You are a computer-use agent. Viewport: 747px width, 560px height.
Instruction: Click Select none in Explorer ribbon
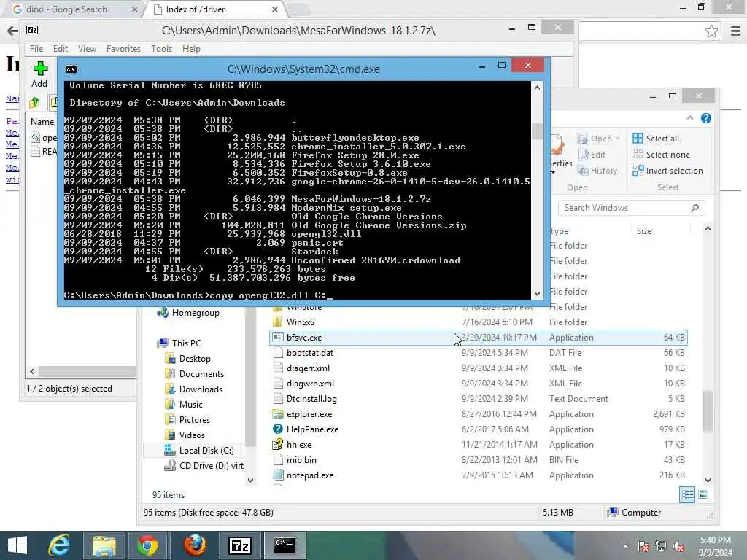click(661, 155)
